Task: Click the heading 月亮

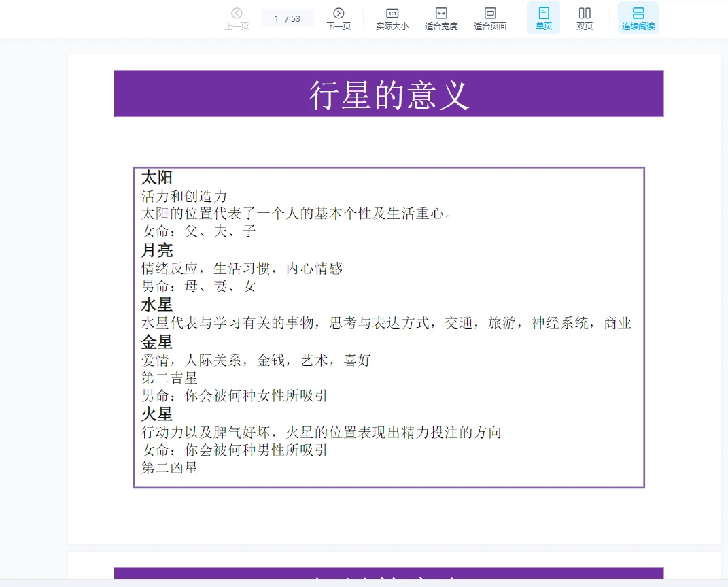Action: [157, 250]
